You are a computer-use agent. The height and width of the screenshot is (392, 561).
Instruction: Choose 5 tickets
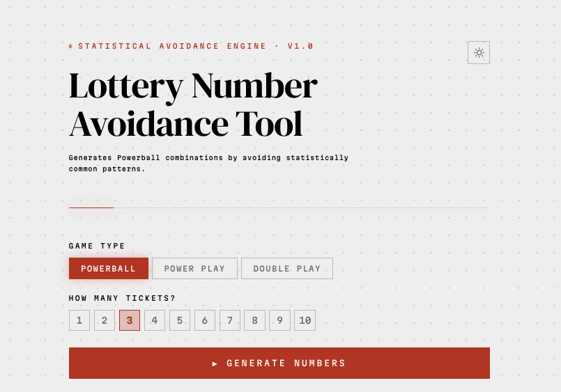tap(180, 320)
